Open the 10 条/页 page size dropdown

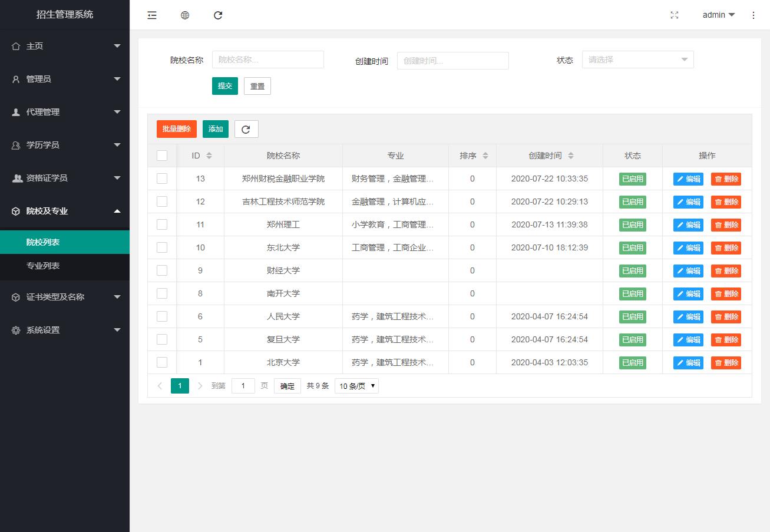(x=356, y=386)
